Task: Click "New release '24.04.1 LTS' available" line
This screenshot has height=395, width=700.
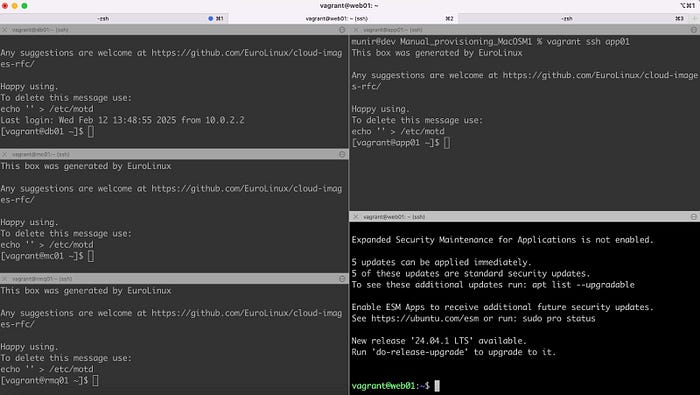Action: coord(439,341)
